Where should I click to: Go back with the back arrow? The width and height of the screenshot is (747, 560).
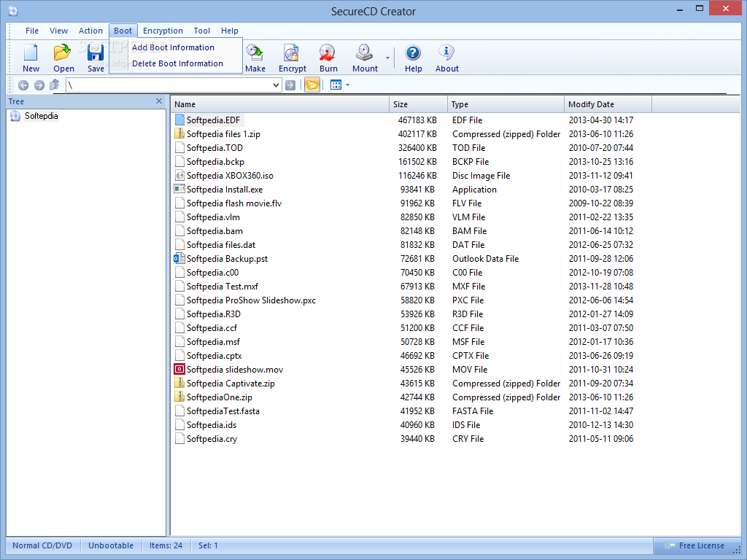click(23, 85)
